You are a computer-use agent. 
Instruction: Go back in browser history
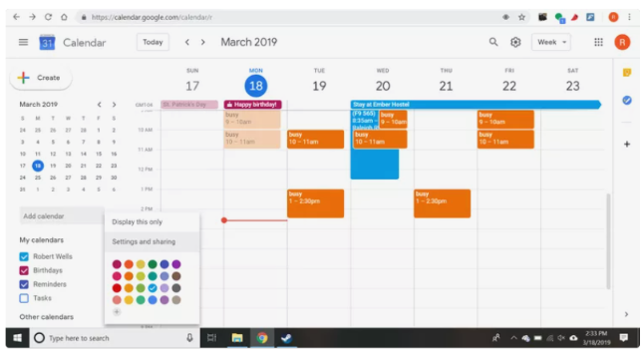(16, 17)
